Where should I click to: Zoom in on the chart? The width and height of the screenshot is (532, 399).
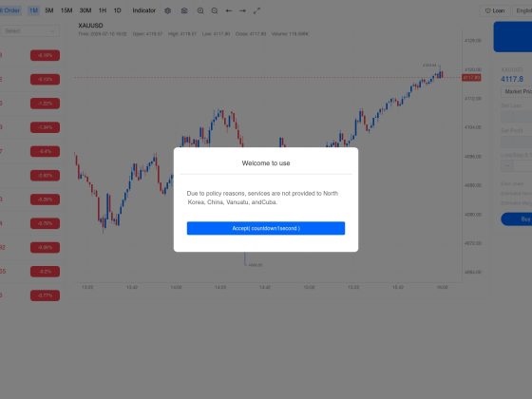point(200,10)
